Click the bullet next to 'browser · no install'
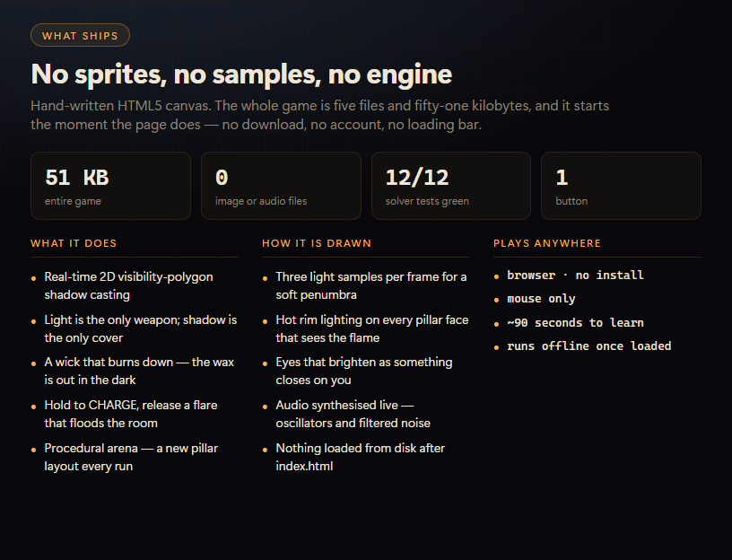This screenshot has width=732, height=560. coord(496,276)
